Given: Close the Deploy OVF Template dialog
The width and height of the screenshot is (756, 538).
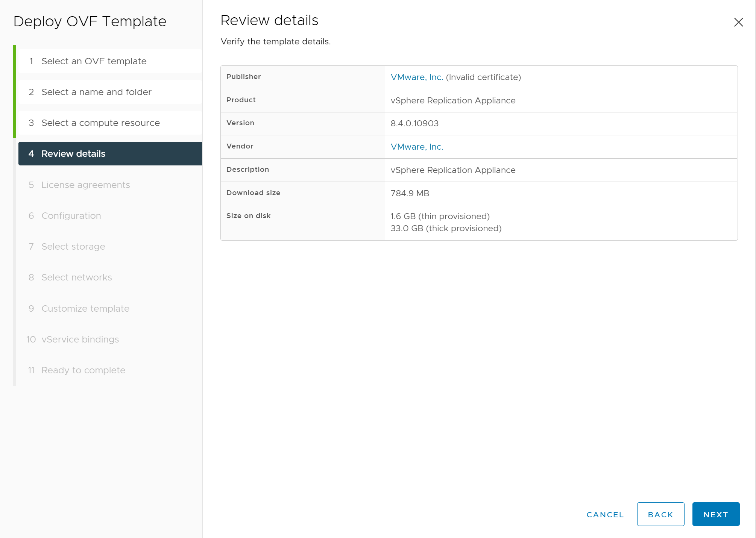Looking at the screenshot, I should coord(738,22).
